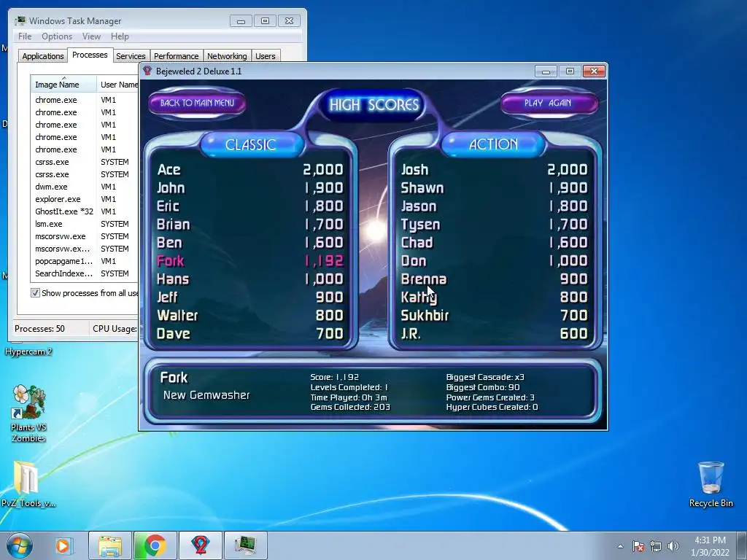Open the Recycle Bin desktop icon
The width and height of the screenshot is (747, 560).
pos(711,484)
